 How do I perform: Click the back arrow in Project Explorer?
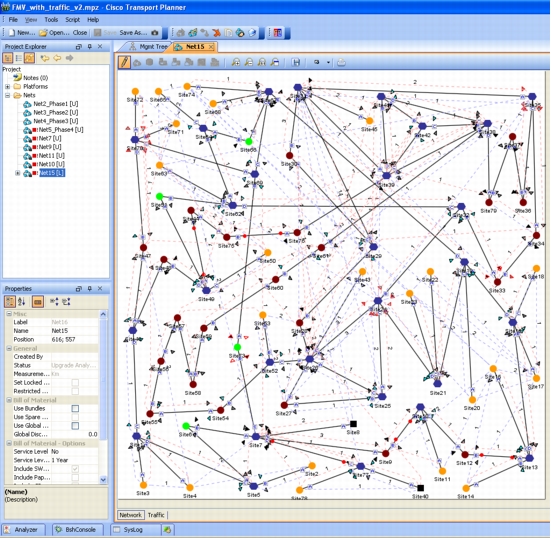click(45, 58)
